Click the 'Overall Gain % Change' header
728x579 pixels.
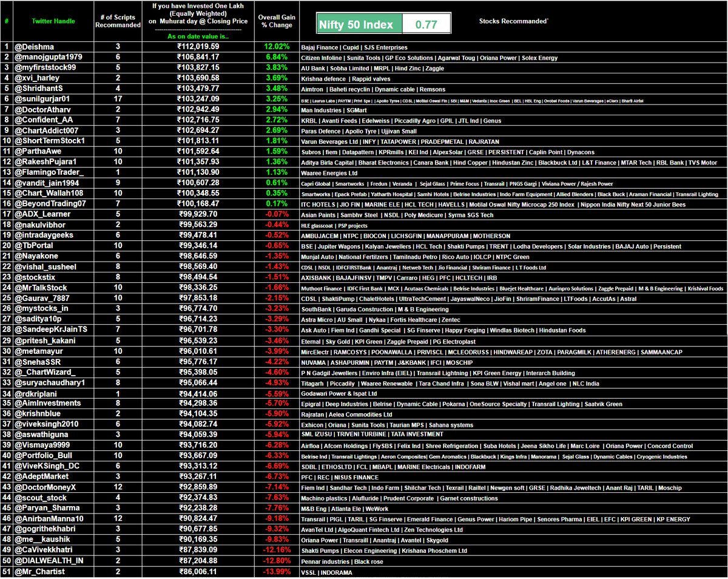(x=276, y=21)
